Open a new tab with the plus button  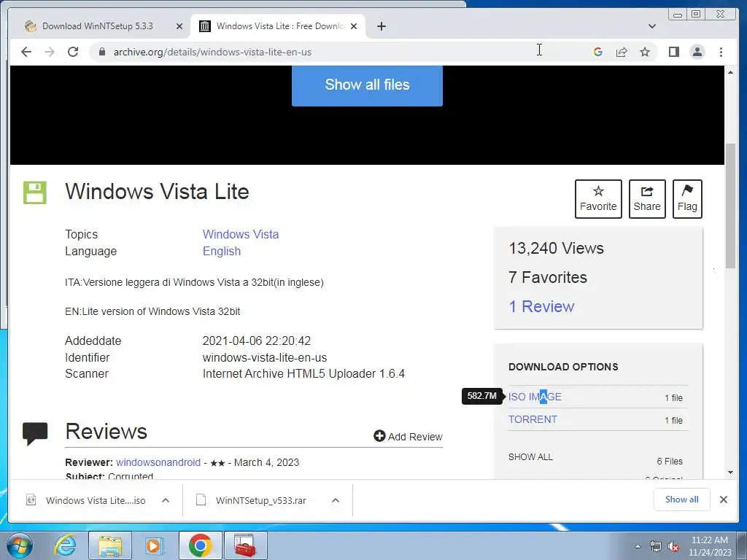[x=381, y=26]
